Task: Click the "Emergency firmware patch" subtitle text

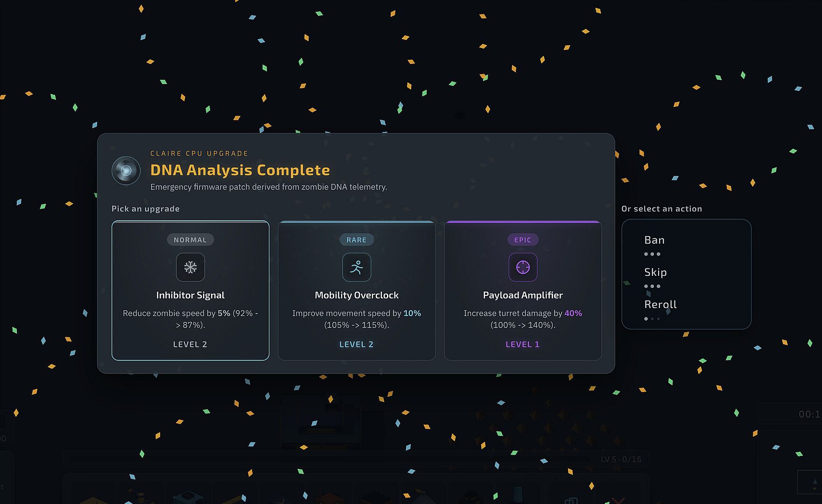Action: click(x=269, y=187)
